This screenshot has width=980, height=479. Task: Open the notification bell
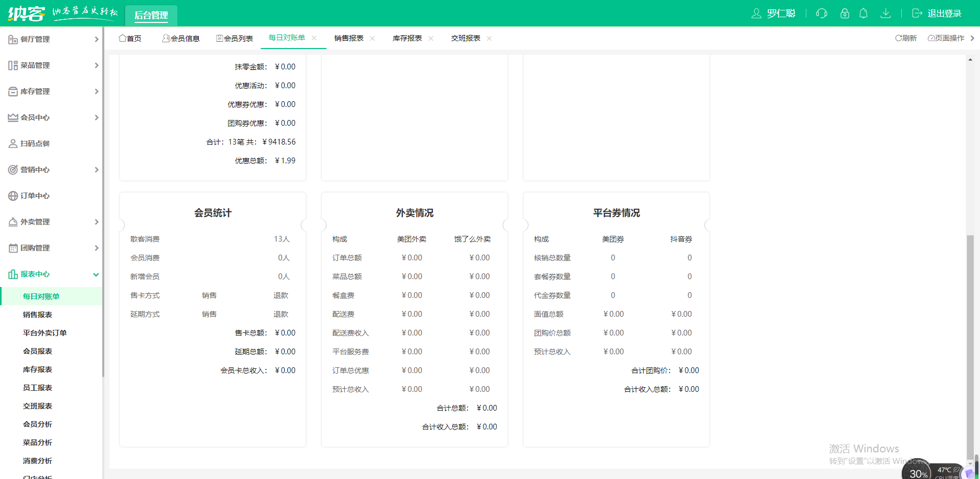tap(863, 14)
